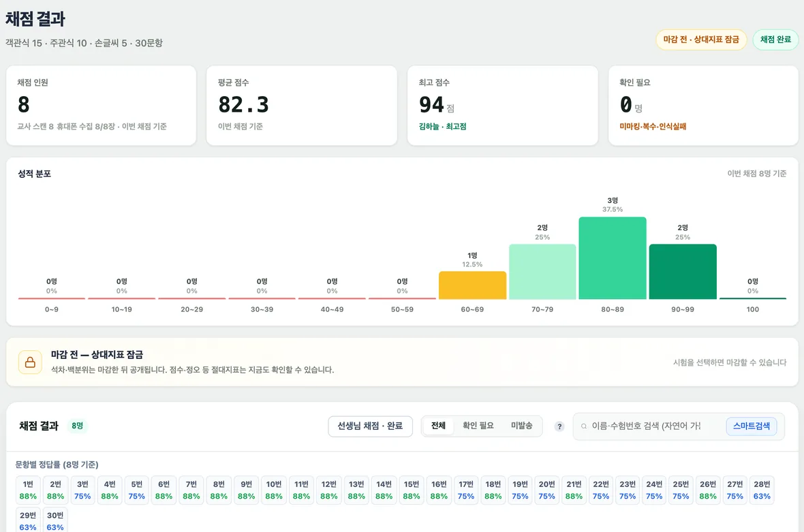804x532 pixels.
Task: Open the 채점 인원 summary card
Action: [101, 106]
